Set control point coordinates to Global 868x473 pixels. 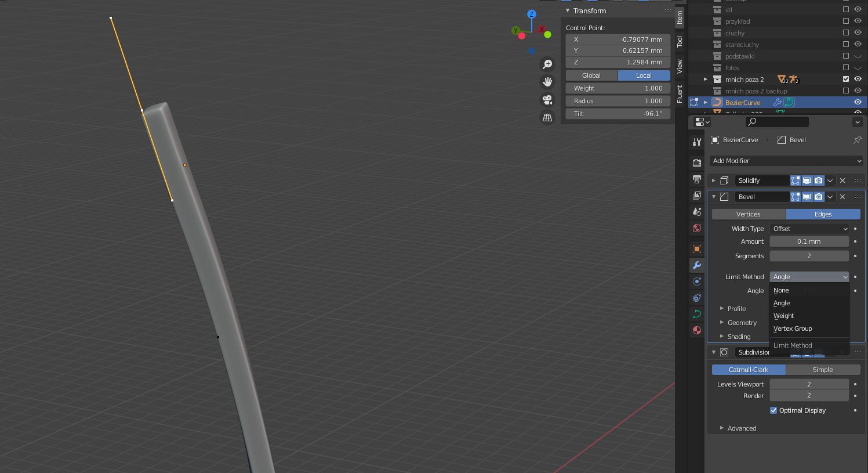(x=591, y=75)
